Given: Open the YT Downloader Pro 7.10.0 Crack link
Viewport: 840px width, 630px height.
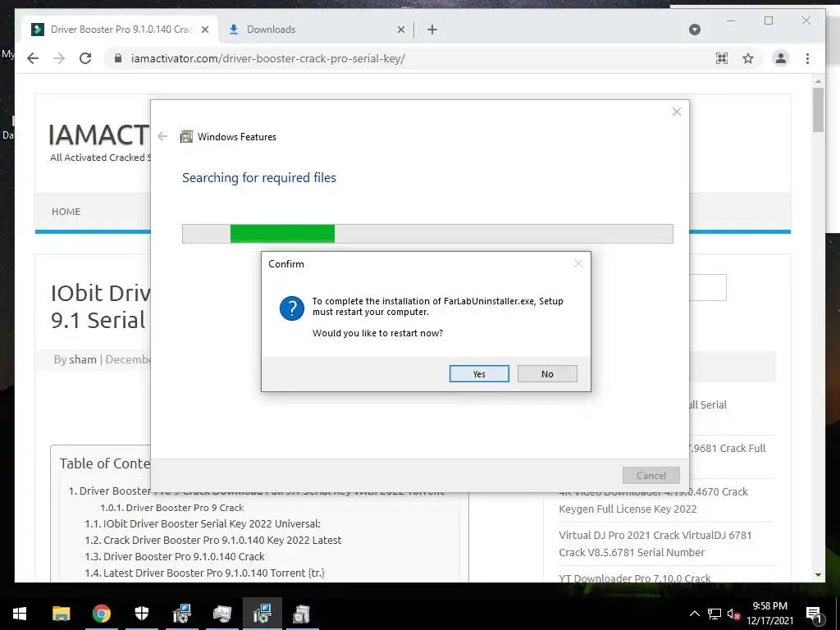Looking at the screenshot, I should (x=635, y=578).
